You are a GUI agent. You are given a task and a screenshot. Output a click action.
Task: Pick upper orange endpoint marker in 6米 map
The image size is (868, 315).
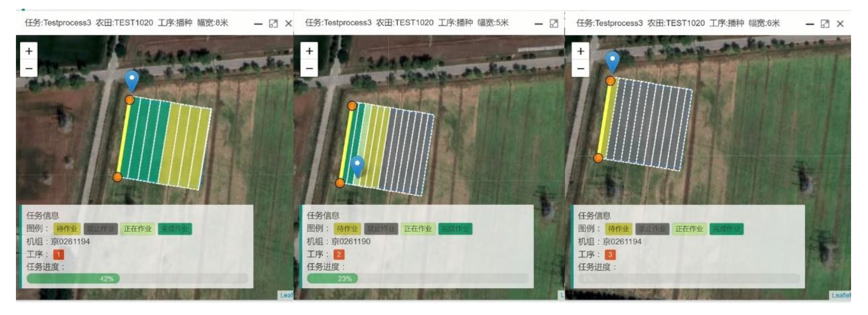[x=610, y=81]
